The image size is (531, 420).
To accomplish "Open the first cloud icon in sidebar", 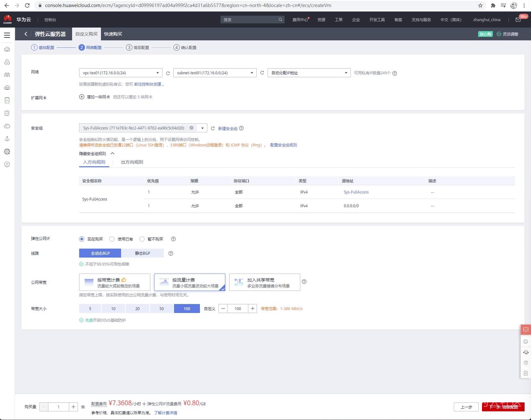I will click(x=7, y=49).
